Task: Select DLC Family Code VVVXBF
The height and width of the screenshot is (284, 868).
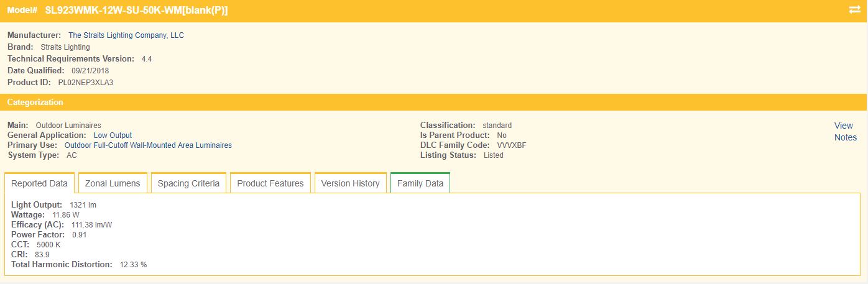Action: [x=512, y=145]
